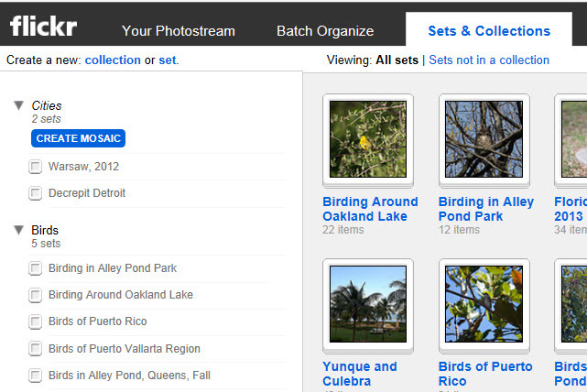
Task: Enable Birds of Puerto Vallarta Region checkbox
Action: click(36, 349)
